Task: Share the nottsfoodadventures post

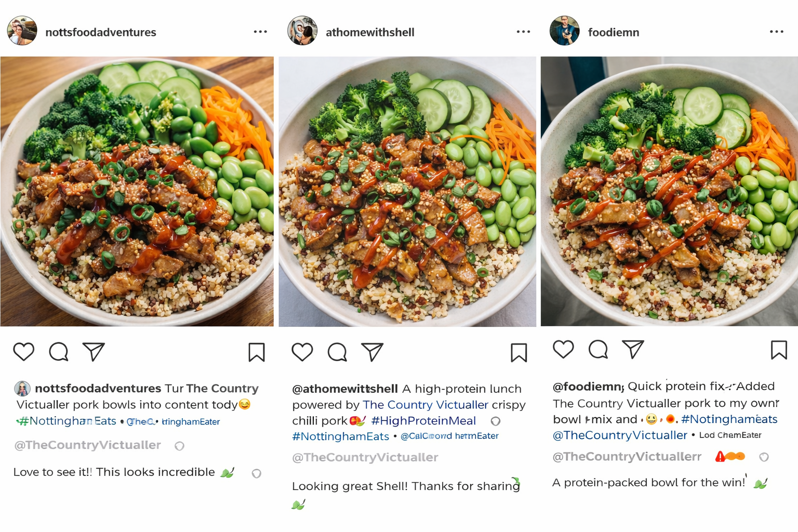Action: click(x=94, y=352)
